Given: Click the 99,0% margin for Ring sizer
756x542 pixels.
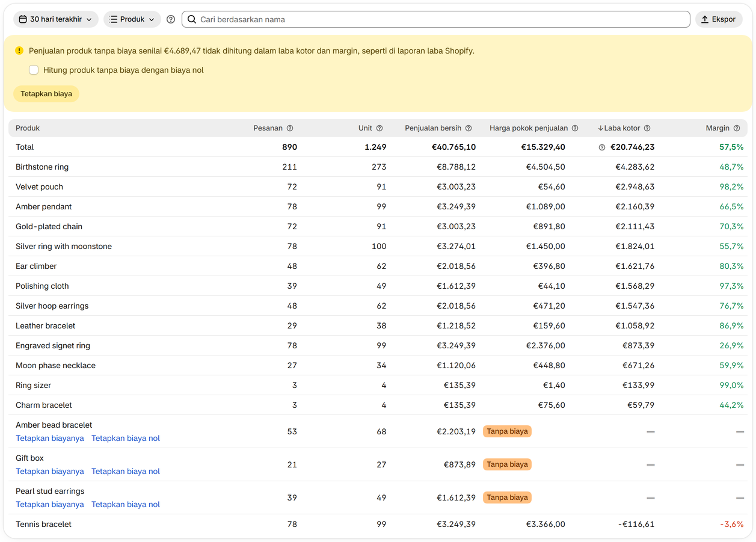Looking at the screenshot, I should 731,386.
